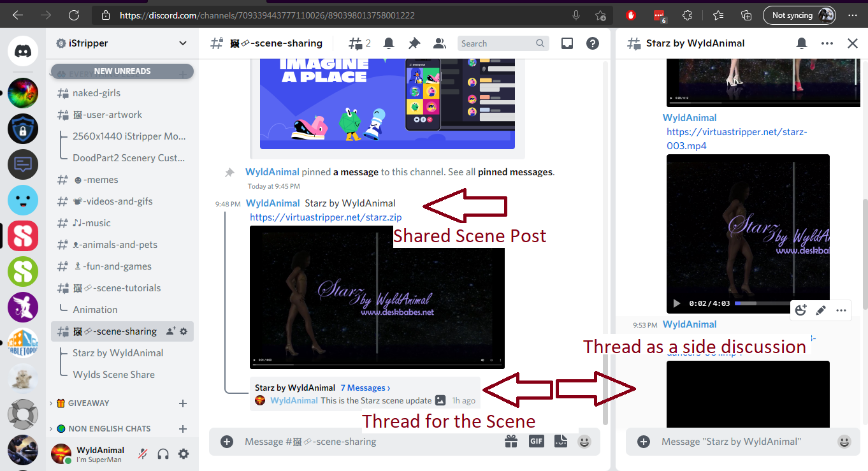The image size is (868, 471).
Task: Open the inbox icon
Action: pos(567,43)
